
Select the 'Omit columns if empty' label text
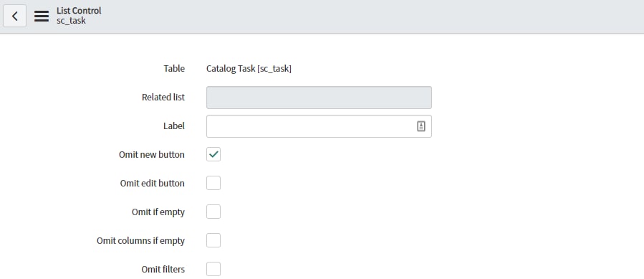point(141,241)
